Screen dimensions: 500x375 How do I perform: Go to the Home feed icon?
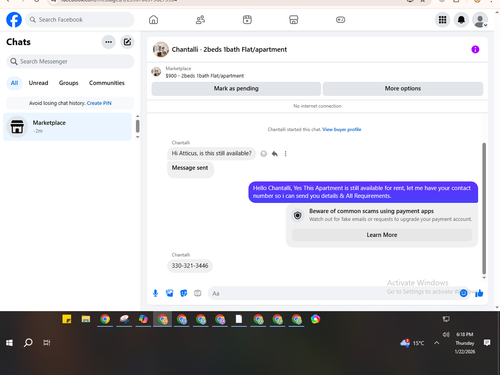click(153, 20)
